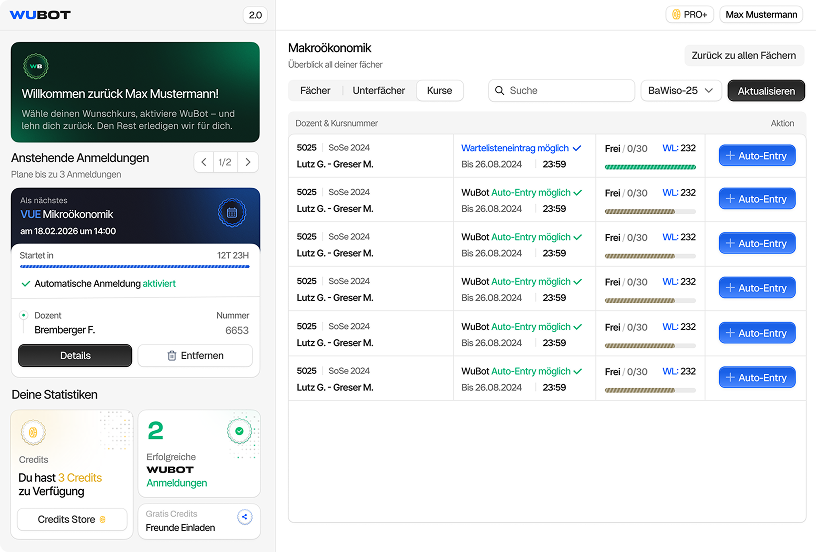The height and width of the screenshot is (552, 816).
Task: Switch to the Unterfächer tab
Action: pyautogui.click(x=378, y=91)
